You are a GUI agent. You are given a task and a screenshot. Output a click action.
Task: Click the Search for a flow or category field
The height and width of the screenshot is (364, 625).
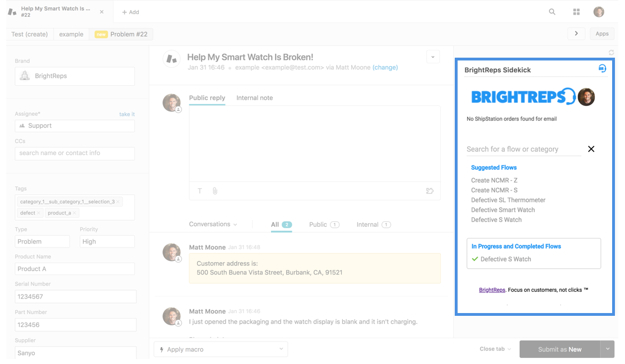click(524, 149)
